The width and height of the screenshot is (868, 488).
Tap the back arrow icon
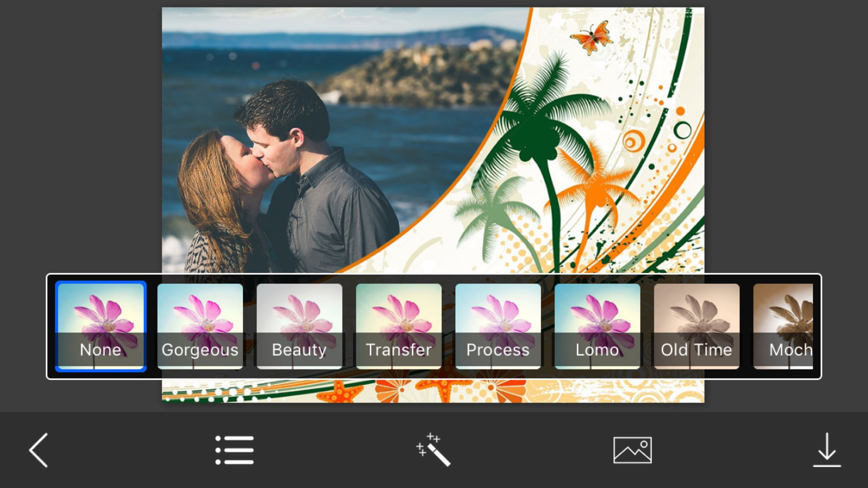[39, 450]
